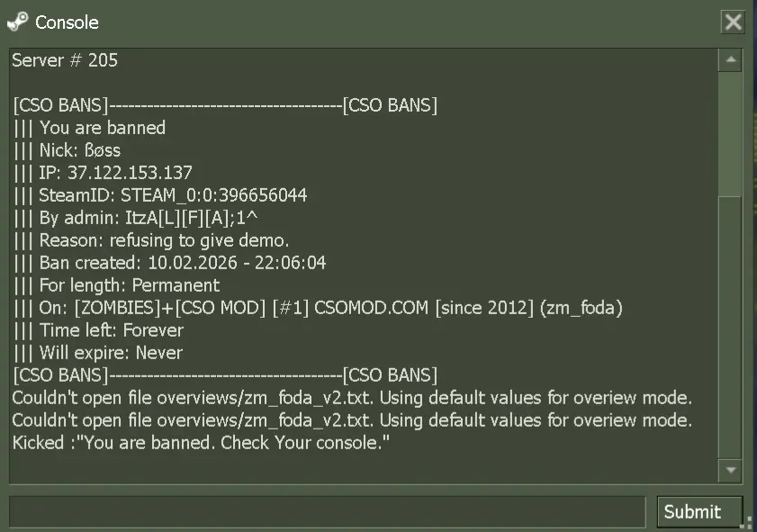Screen dimensions: 757x532
Task: Click the "Will expire: Never" line
Action: pyautogui.click(x=98, y=353)
